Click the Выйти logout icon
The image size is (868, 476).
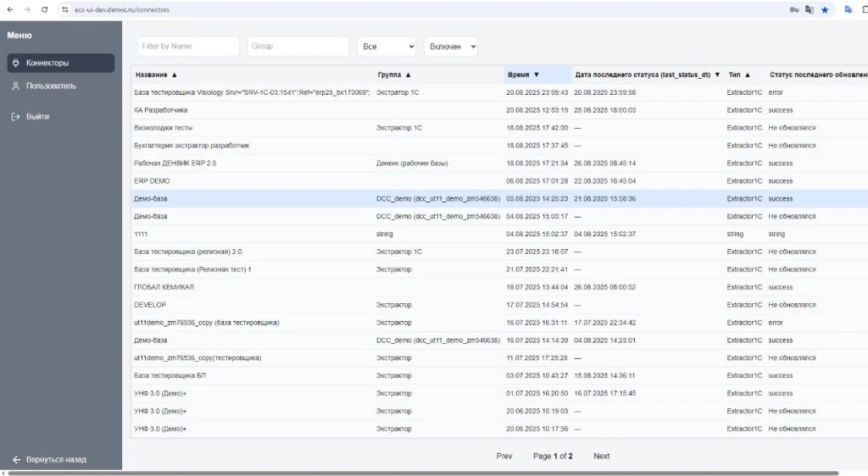click(x=15, y=117)
